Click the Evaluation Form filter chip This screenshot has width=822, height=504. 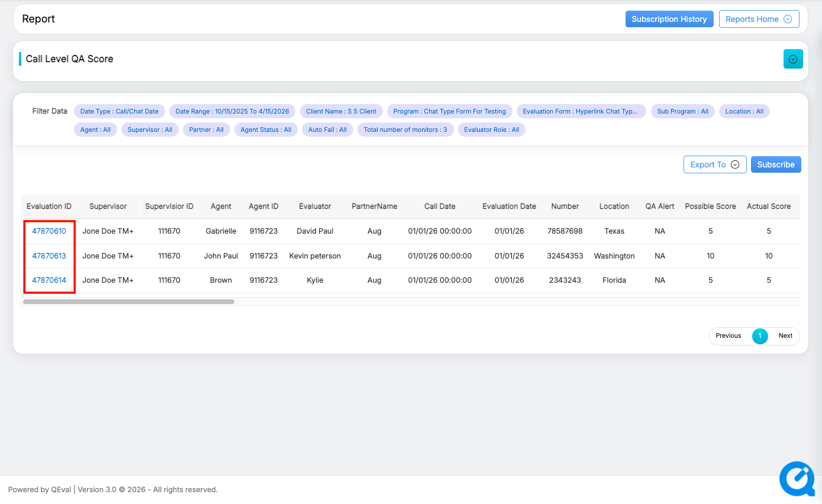580,111
